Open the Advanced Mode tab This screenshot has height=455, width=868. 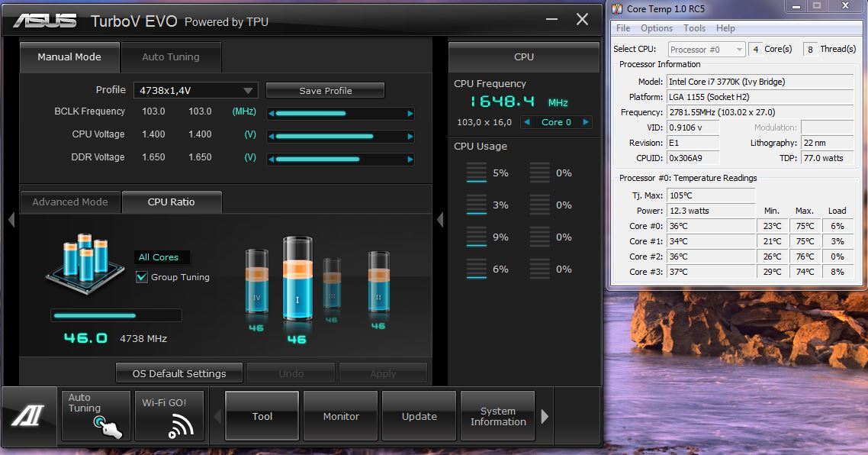pos(70,202)
